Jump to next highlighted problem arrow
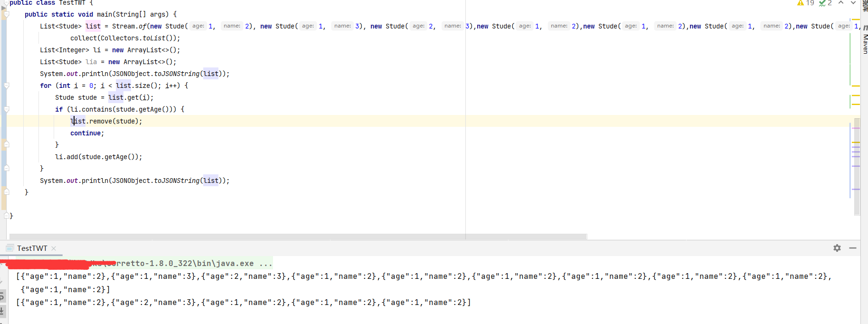Viewport: 868px width, 324px height. 853,3
